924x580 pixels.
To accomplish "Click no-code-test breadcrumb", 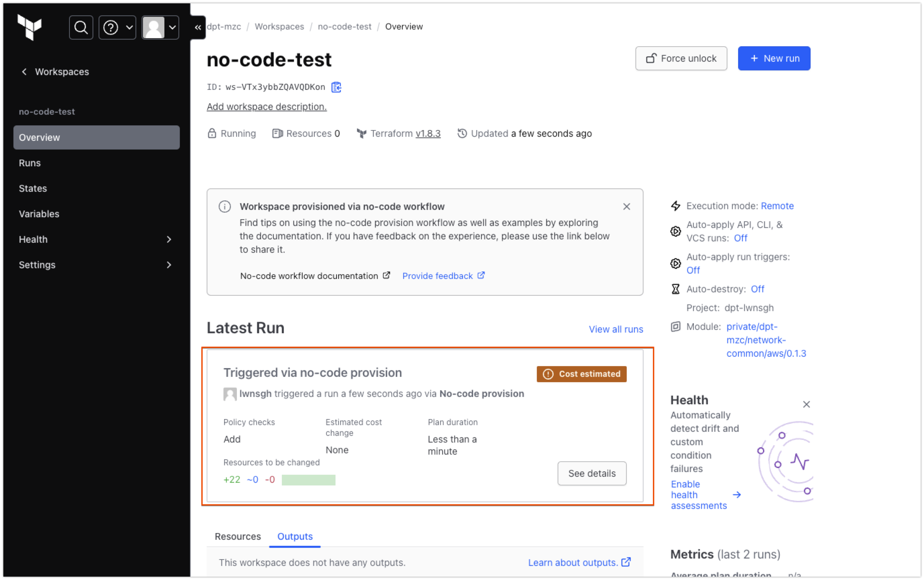I will coord(345,26).
